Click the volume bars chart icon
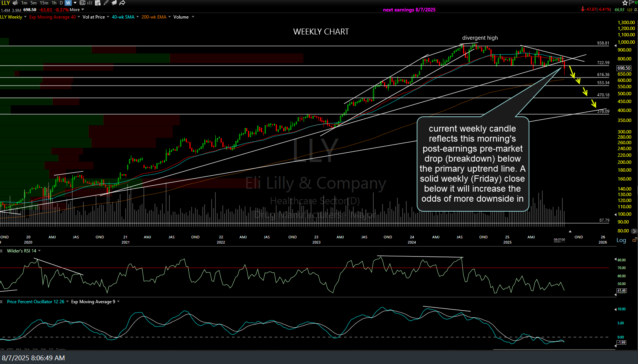Viewport: 638px width, 364px height. pyautogui.click(x=90, y=3)
